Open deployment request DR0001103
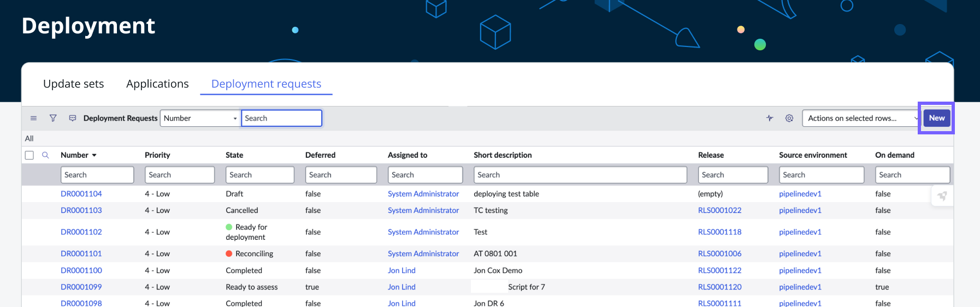 [x=81, y=210]
